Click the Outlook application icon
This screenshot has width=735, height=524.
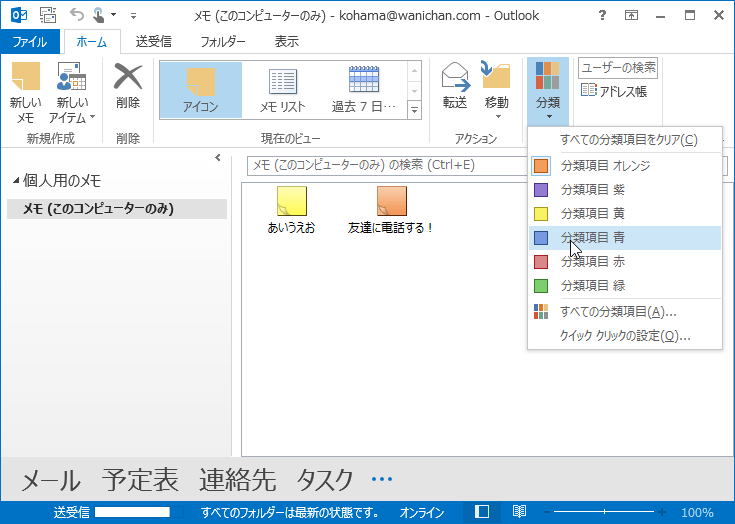pos(19,15)
